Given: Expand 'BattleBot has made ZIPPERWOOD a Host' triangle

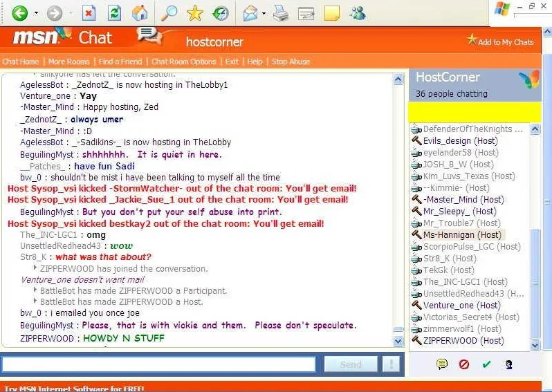Looking at the screenshot, I should [35, 301].
